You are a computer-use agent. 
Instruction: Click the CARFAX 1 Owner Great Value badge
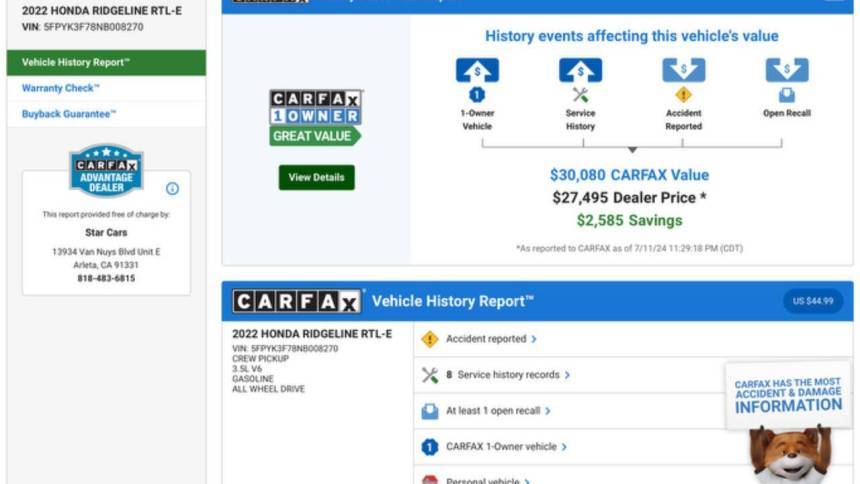(x=315, y=117)
